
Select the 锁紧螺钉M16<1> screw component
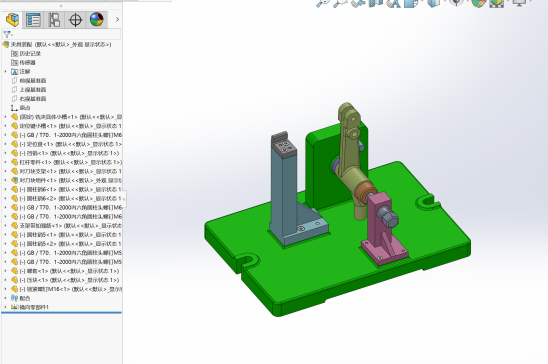[66, 289]
